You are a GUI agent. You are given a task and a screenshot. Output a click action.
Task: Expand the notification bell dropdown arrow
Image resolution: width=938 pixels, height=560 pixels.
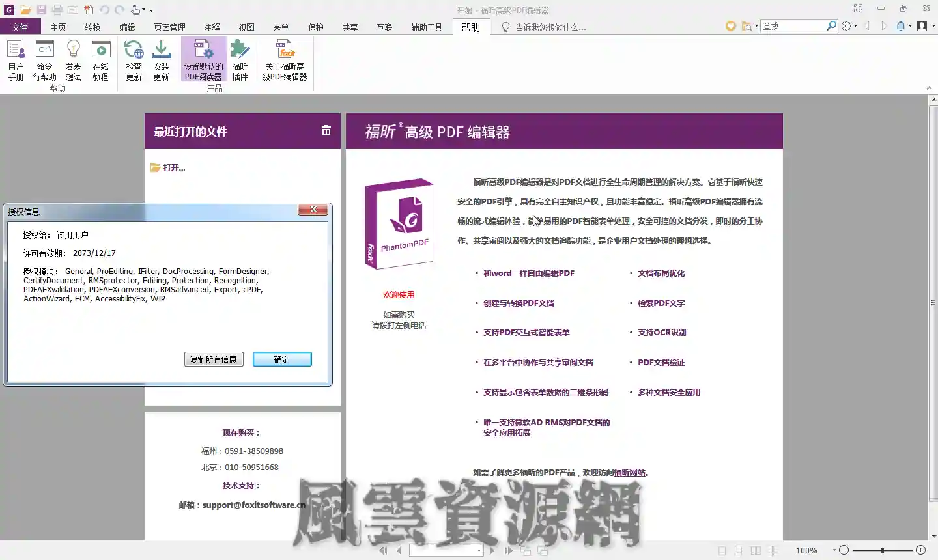910,26
